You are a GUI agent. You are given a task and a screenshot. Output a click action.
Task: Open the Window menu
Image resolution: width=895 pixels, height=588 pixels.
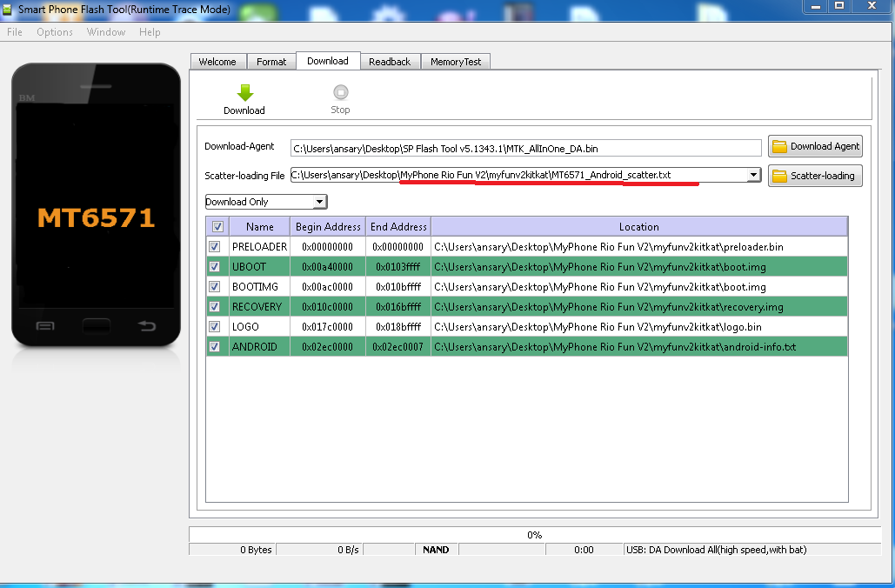106,32
